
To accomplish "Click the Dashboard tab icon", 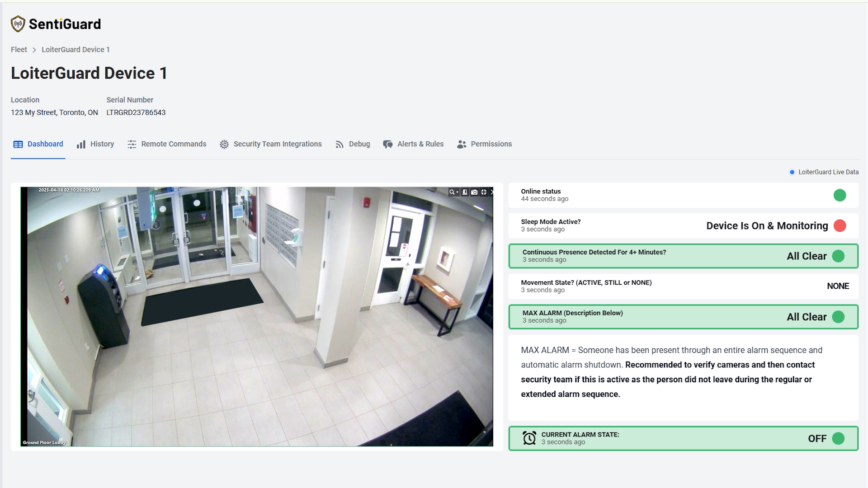I will (18, 144).
